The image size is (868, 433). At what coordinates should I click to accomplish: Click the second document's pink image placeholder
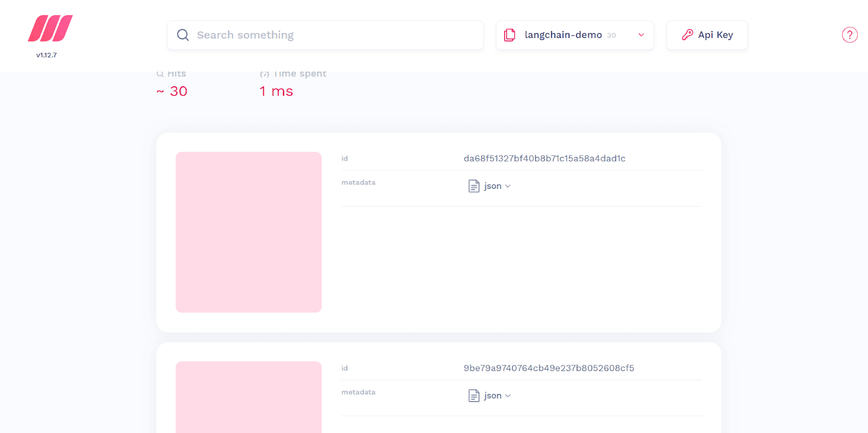click(248, 397)
